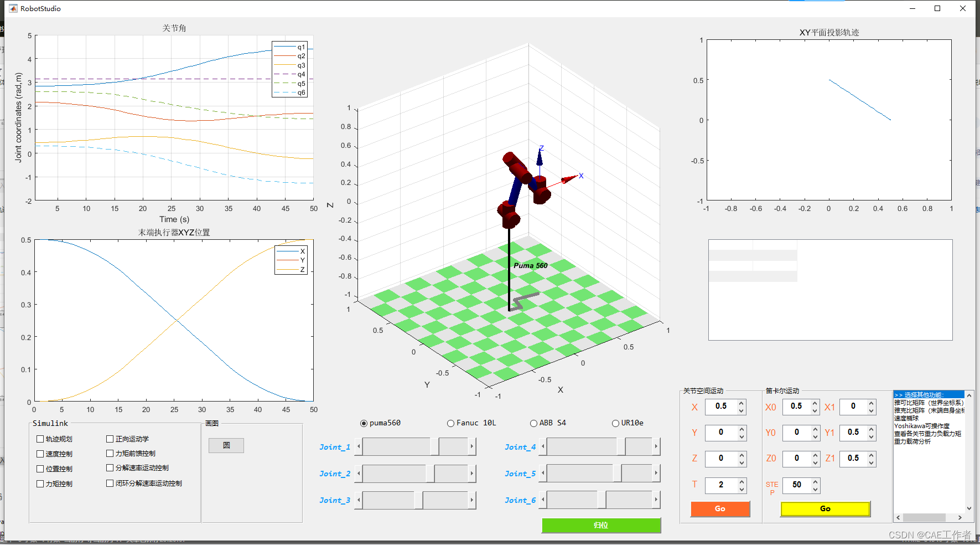
Task: Switch to the UR10e robot
Action: pyautogui.click(x=615, y=423)
